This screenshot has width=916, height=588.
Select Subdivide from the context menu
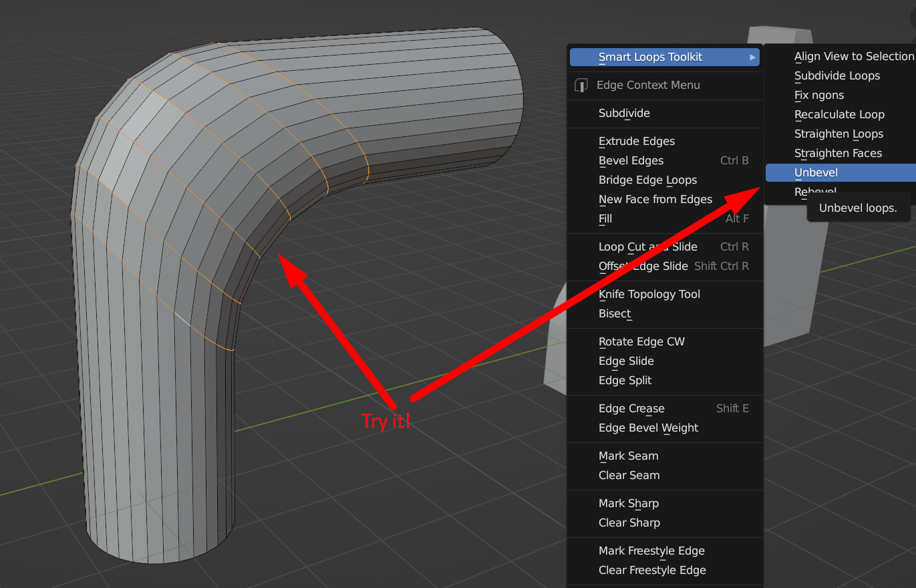click(624, 113)
